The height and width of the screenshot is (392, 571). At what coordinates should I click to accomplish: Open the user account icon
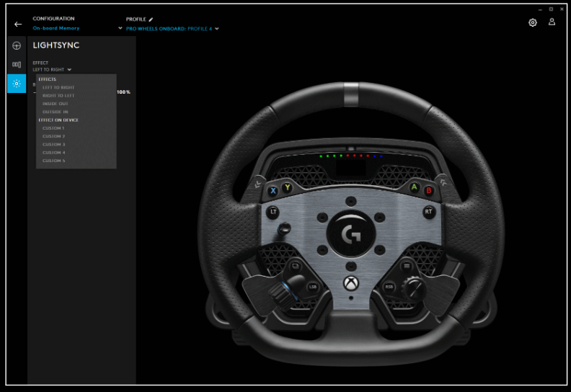pos(552,22)
